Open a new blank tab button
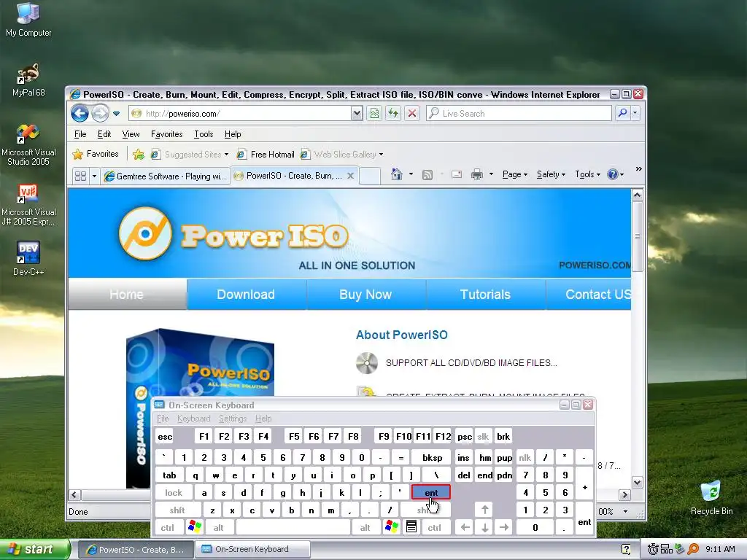The image size is (747, 560). [x=369, y=176]
